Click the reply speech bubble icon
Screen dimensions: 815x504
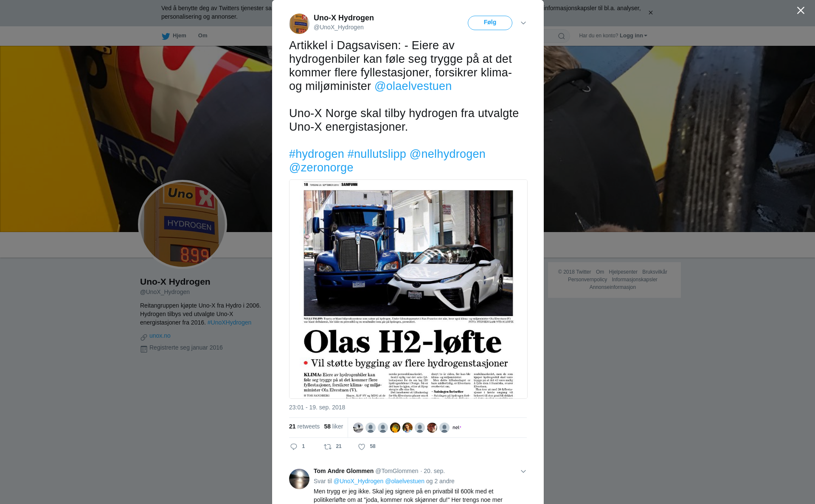(x=294, y=447)
